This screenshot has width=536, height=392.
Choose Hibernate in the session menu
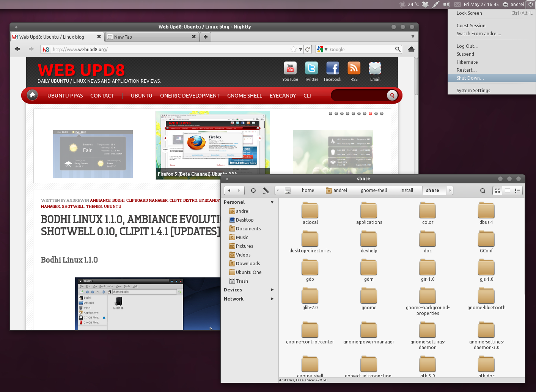pyautogui.click(x=492, y=62)
